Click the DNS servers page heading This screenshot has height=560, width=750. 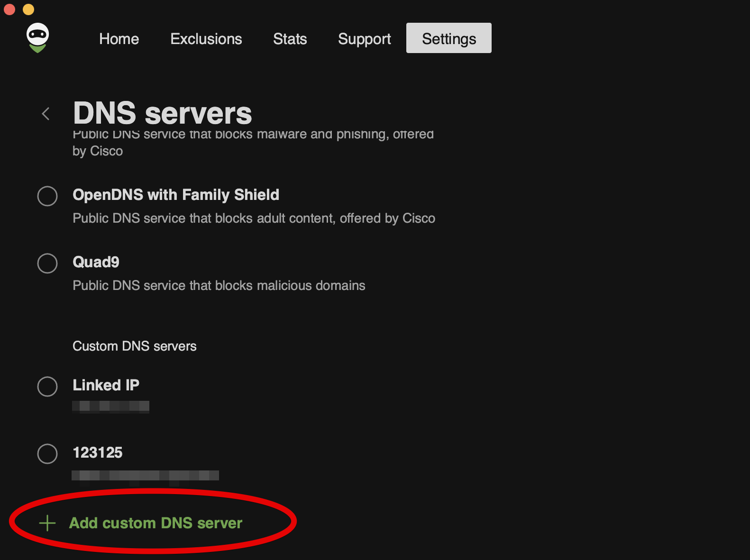(x=163, y=114)
